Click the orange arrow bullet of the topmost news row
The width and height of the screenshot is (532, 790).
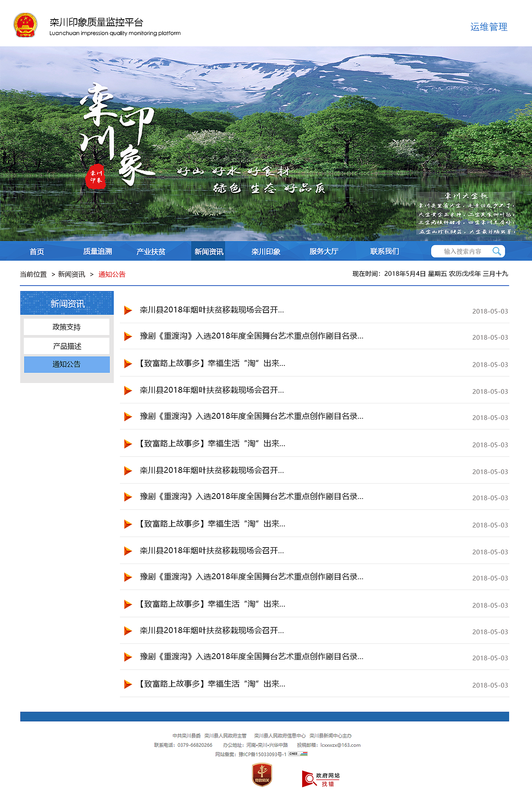[x=128, y=310]
